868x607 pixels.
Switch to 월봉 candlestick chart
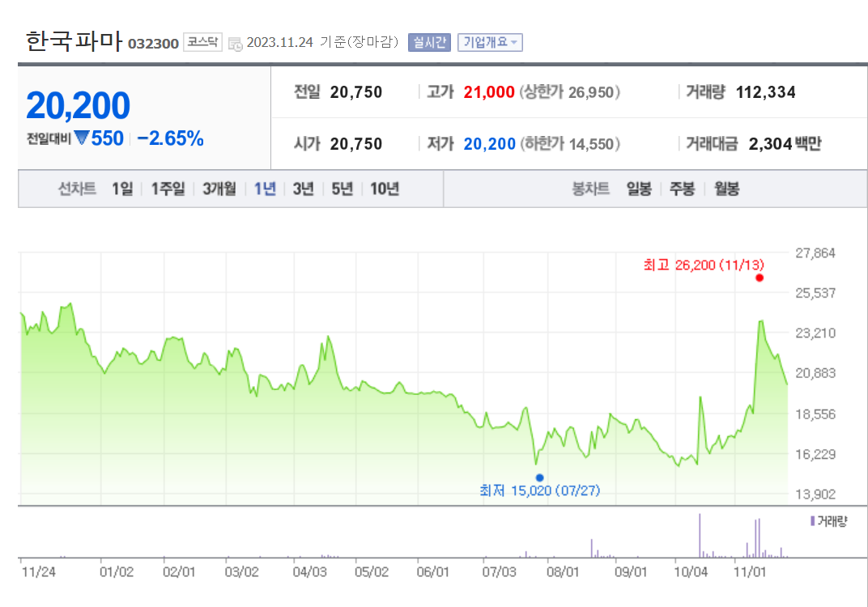coord(726,189)
